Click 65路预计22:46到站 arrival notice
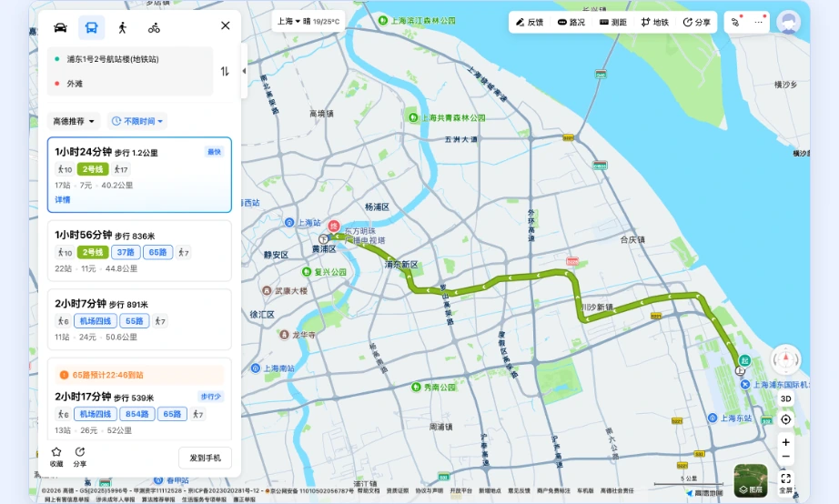The image size is (839, 504). [139, 375]
